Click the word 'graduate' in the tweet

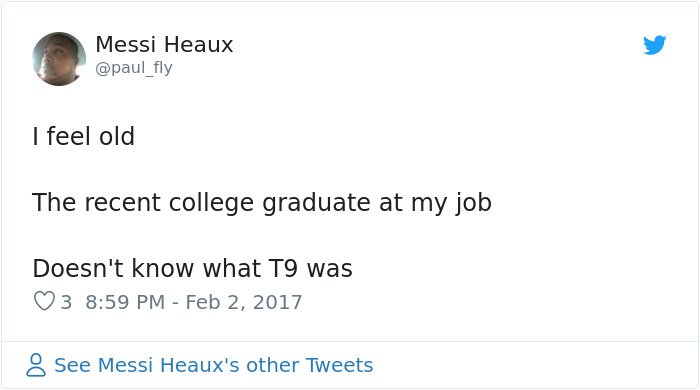(x=316, y=203)
